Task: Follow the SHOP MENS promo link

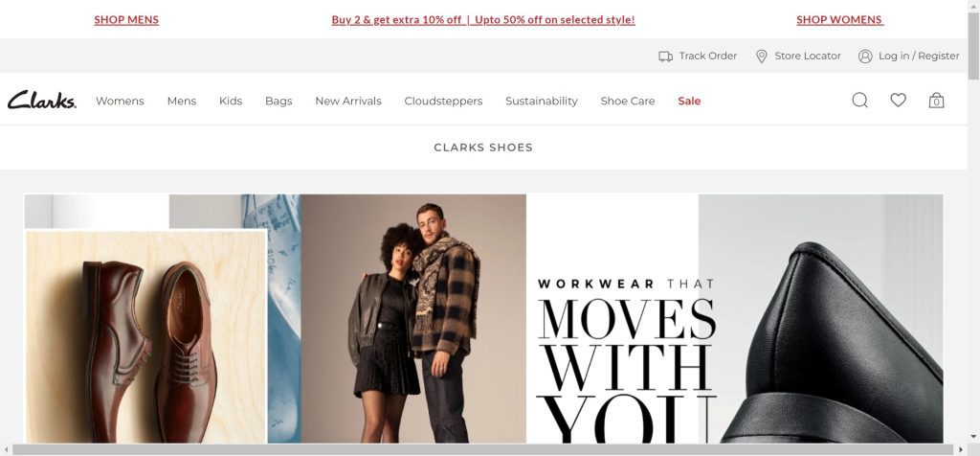Action: click(126, 19)
